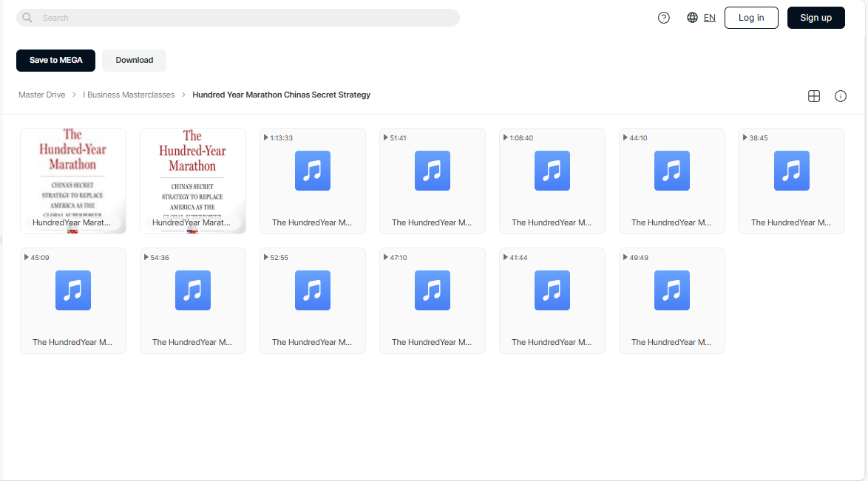This screenshot has width=868, height=481.
Task: Click file name under the 1:13:33 audio
Action: pyautogui.click(x=312, y=222)
